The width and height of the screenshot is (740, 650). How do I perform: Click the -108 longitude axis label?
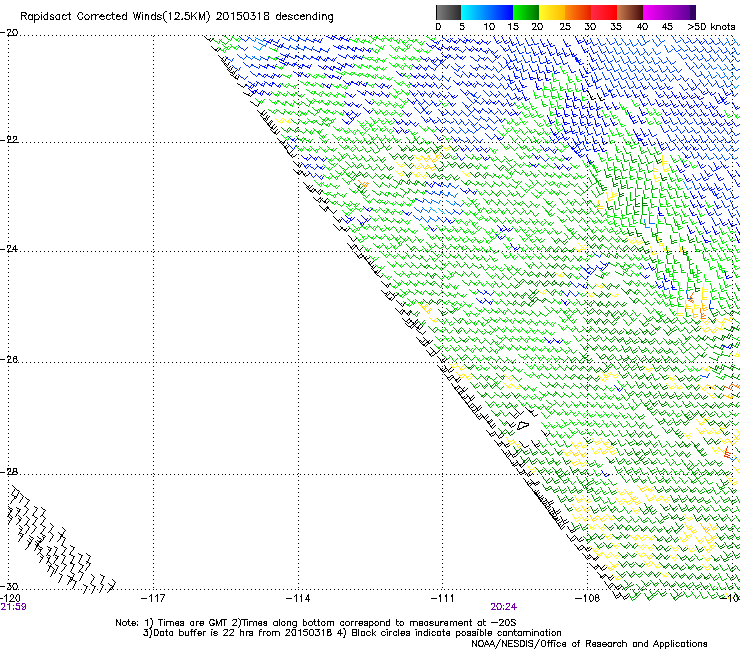point(588,598)
